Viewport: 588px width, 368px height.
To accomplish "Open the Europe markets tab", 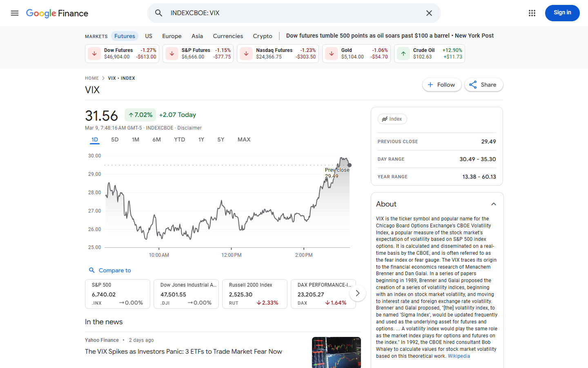I will pos(172,36).
